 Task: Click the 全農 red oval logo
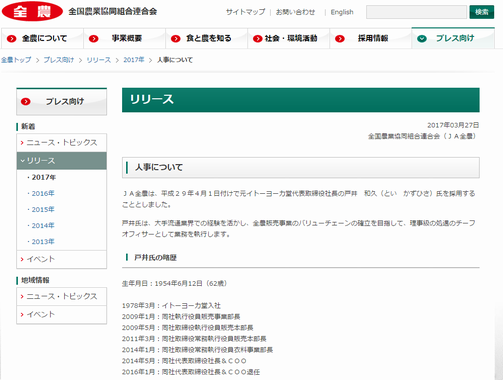click(32, 11)
